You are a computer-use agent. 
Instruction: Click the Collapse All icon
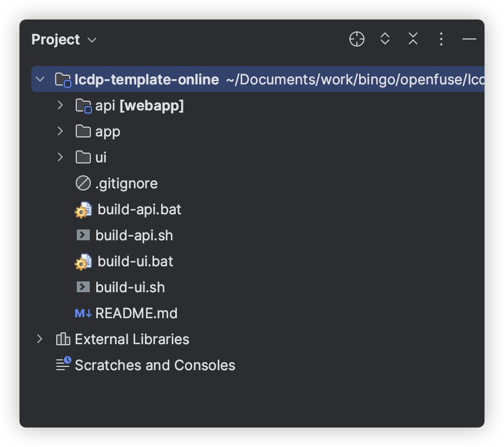point(413,39)
